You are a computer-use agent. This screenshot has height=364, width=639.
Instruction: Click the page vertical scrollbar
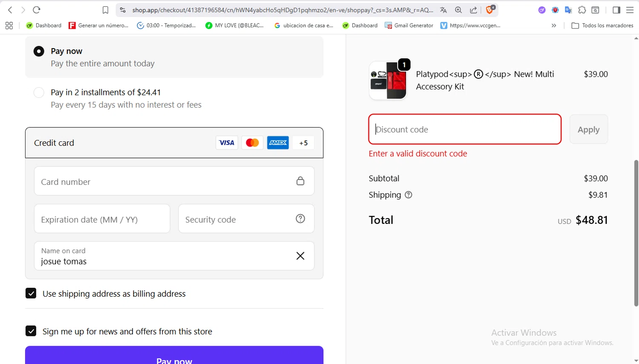tap(636, 233)
